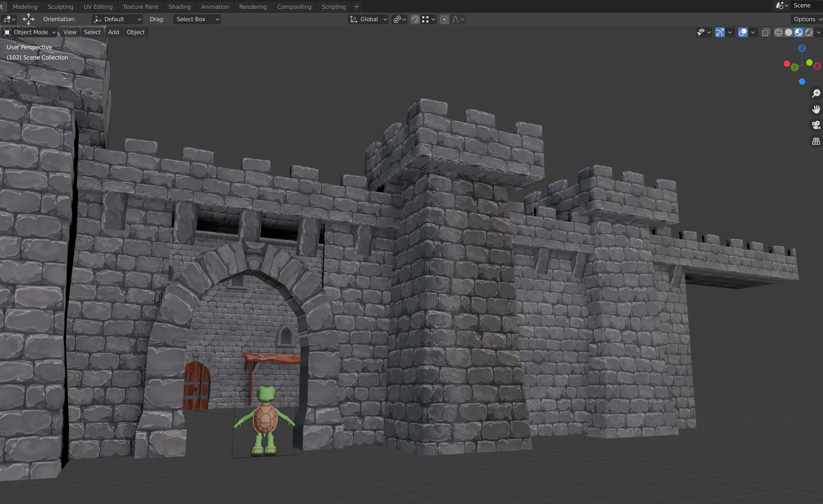
Task: Open the Object menu in viewport header
Action: [x=136, y=32]
